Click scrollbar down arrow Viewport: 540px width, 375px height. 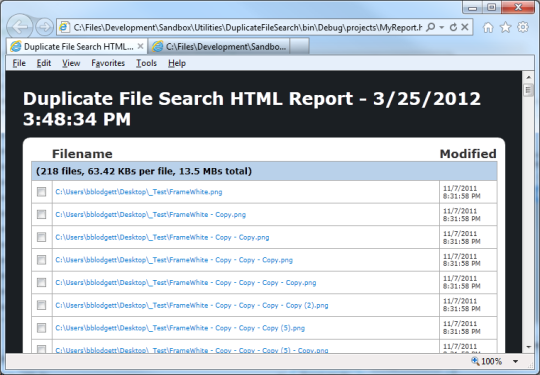click(528, 347)
